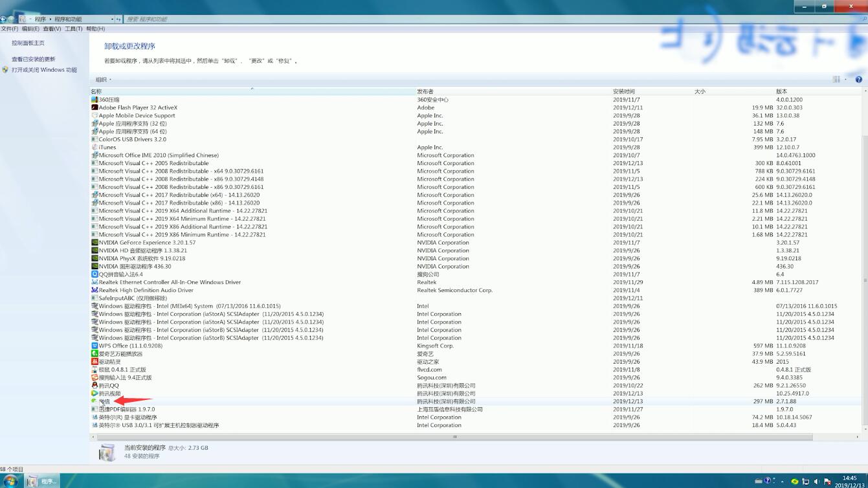Open the 查看(V) menu
This screenshot has width=868, height=488.
[52, 29]
